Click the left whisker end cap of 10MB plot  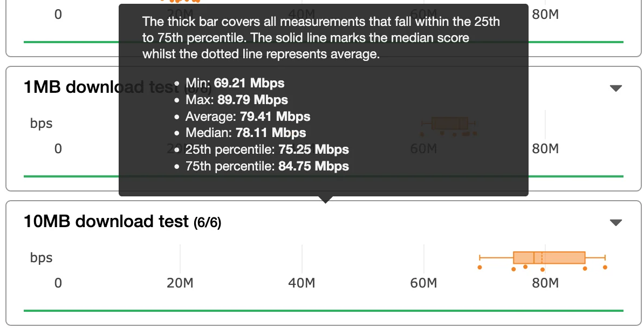tap(479, 257)
